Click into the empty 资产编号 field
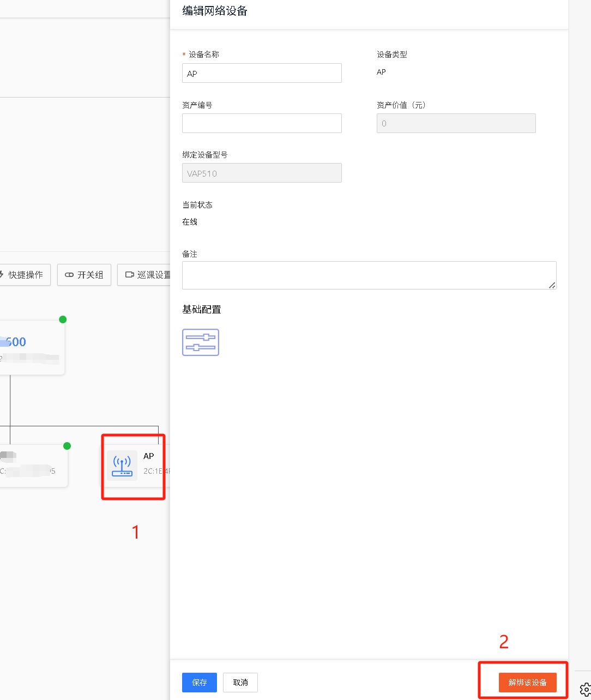This screenshot has width=591, height=700. (262, 123)
